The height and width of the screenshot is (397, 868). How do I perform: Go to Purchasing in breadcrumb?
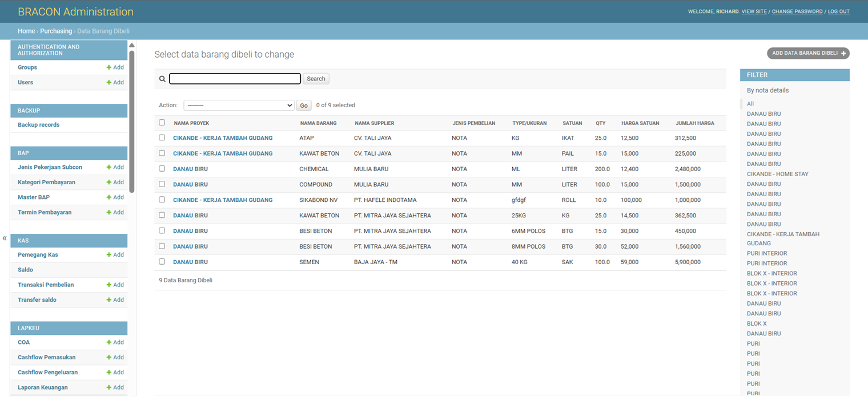56,31
